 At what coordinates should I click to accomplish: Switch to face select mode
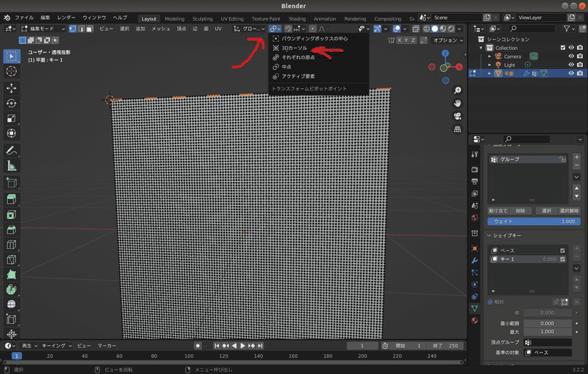[89, 29]
